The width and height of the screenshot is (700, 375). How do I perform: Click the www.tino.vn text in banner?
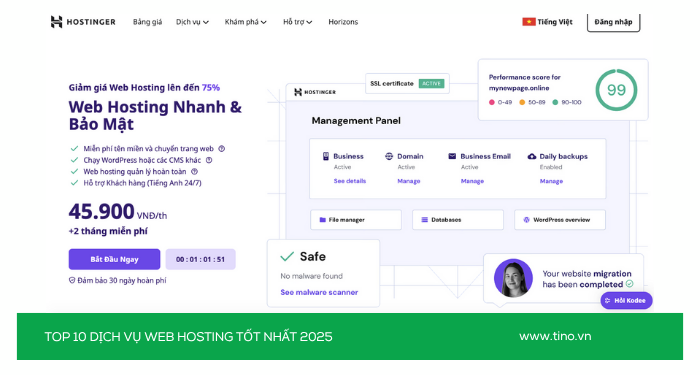point(555,336)
